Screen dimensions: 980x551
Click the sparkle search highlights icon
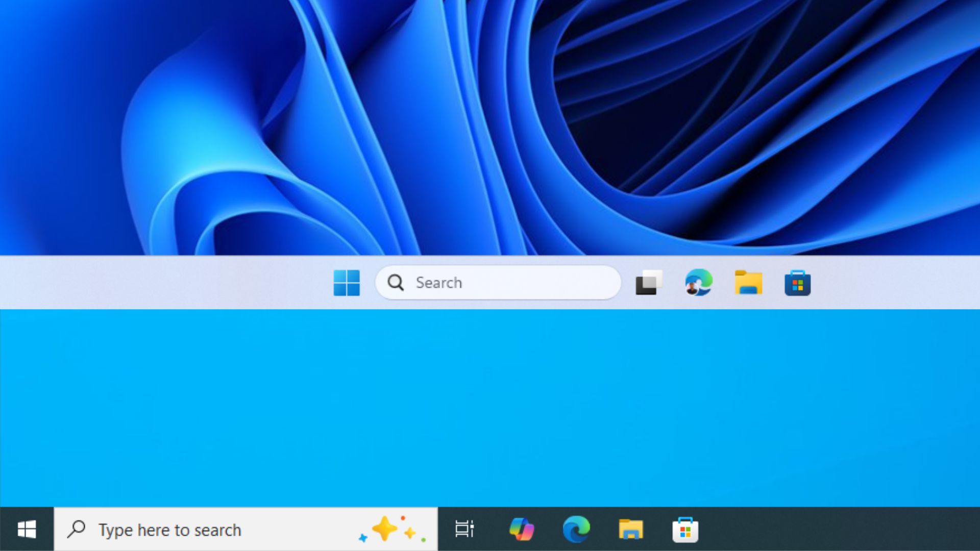tap(392, 529)
